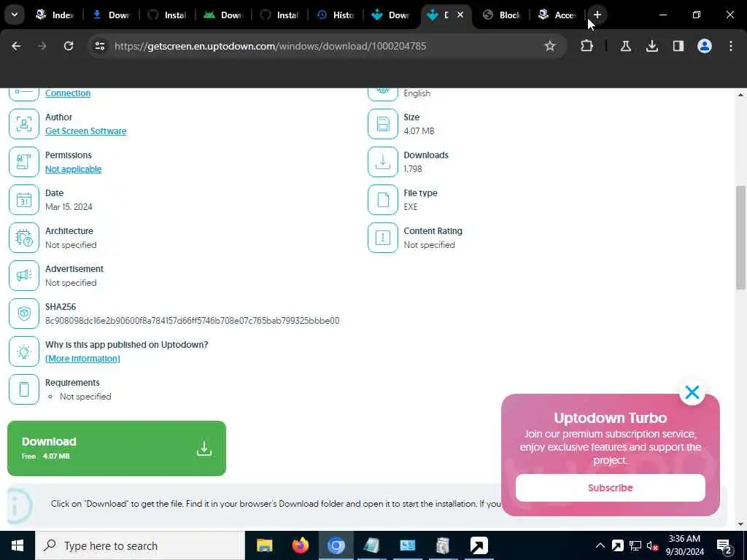Image resolution: width=747 pixels, height=560 pixels.
Task: Click the Author person icon
Action: (24, 124)
